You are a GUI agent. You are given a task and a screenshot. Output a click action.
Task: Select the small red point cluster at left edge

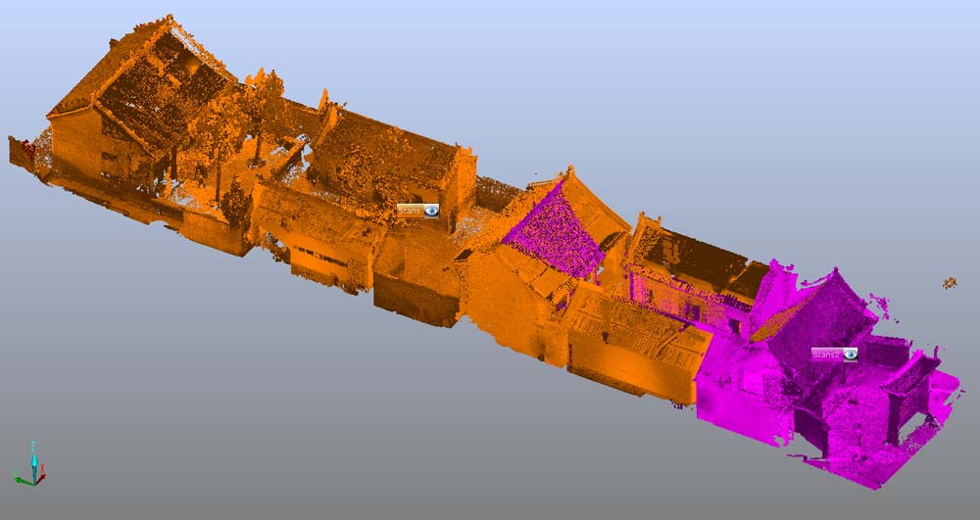point(25,151)
